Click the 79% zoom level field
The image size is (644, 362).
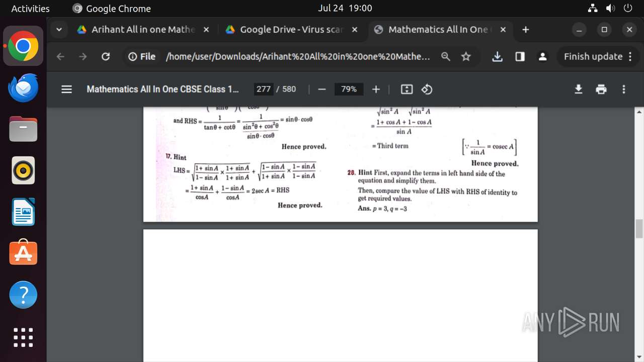[x=349, y=89]
